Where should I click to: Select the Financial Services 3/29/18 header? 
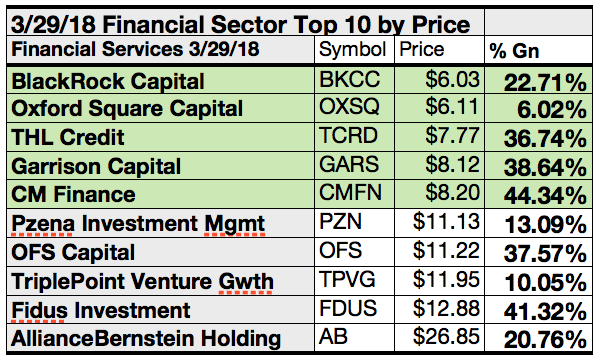[160, 50]
